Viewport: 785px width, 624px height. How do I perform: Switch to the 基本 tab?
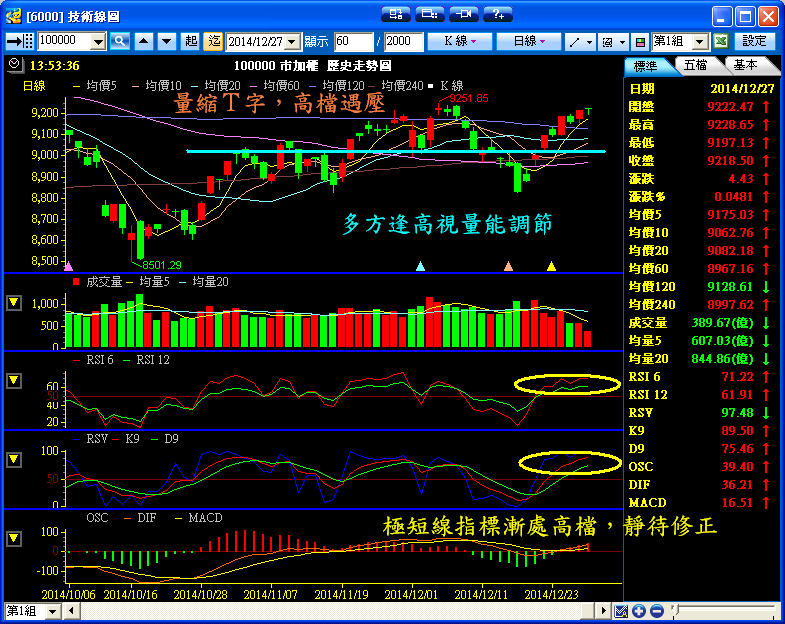(x=746, y=65)
